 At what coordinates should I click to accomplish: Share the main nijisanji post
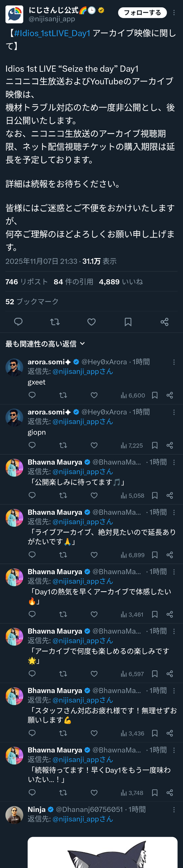pyautogui.click(x=164, y=322)
